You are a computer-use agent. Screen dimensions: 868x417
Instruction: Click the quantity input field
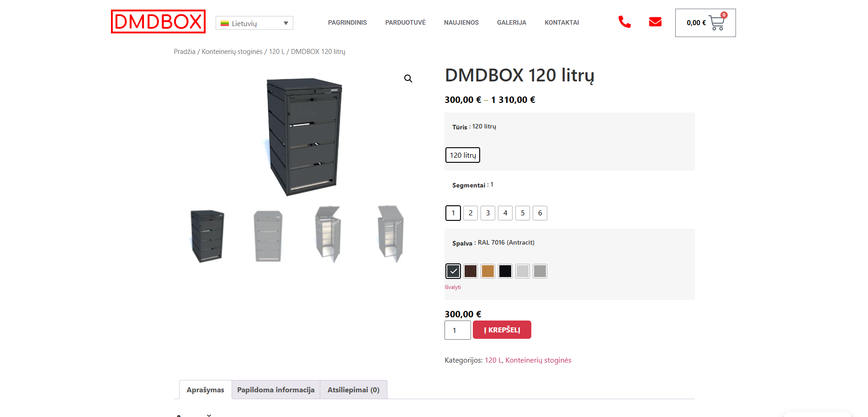click(x=458, y=330)
